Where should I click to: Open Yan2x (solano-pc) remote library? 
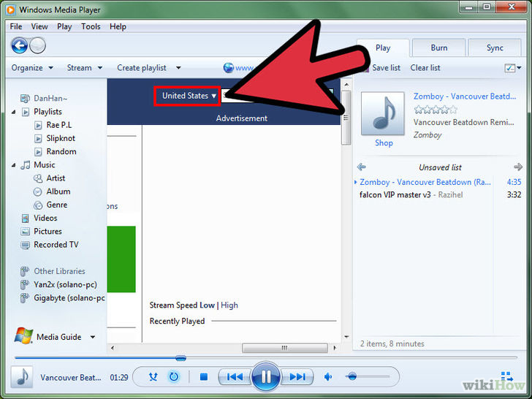click(65, 284)
